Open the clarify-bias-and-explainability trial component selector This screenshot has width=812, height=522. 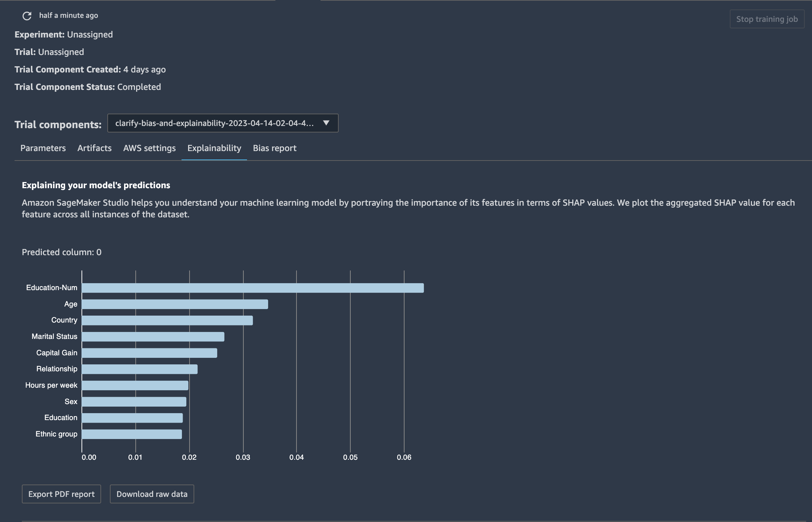tap(223, 123)
